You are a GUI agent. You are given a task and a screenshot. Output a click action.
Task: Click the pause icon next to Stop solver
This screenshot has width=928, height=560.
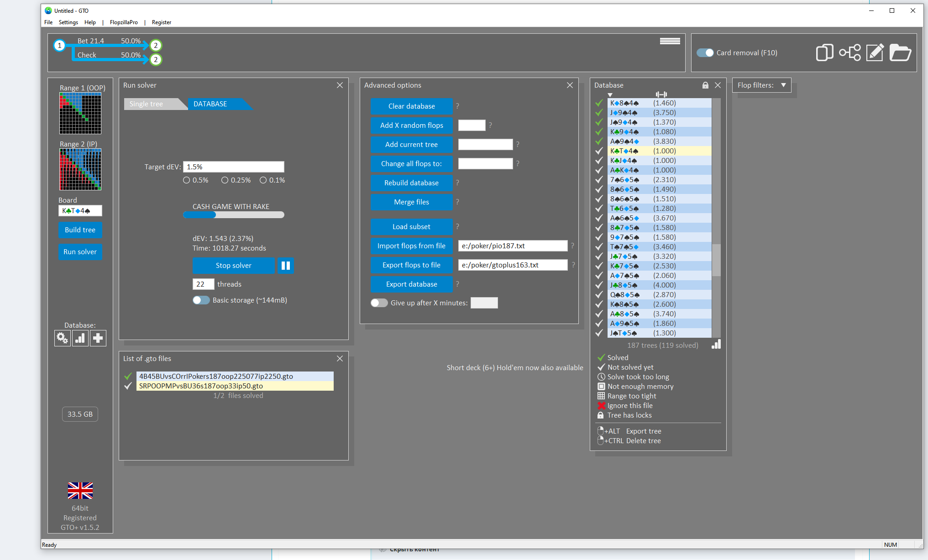click(286, 266)
